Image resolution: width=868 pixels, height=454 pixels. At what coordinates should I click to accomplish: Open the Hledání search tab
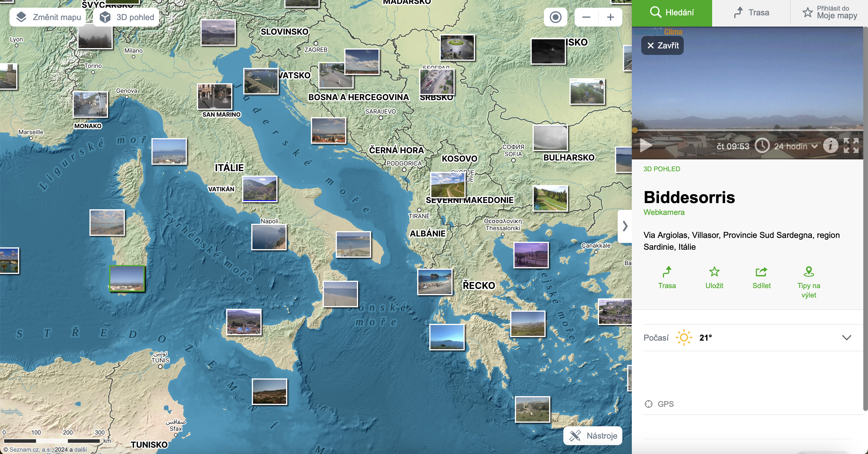(x=672, y=12)
